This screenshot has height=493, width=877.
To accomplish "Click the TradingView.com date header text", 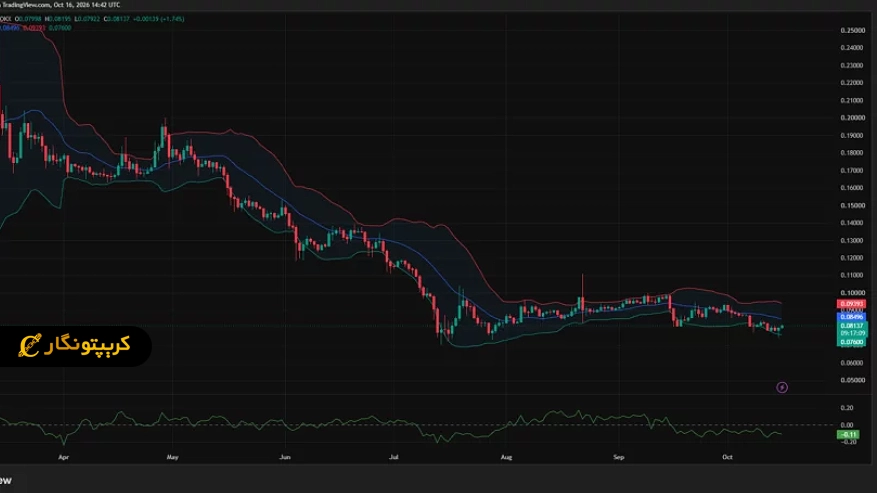I will click(60, 4).
